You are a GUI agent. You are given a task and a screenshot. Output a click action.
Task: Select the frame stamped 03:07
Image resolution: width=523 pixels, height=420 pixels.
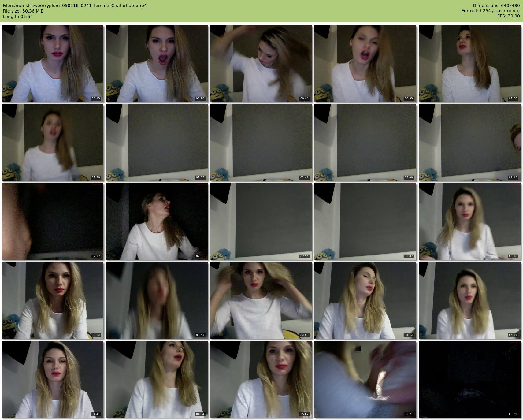[365, 221]
